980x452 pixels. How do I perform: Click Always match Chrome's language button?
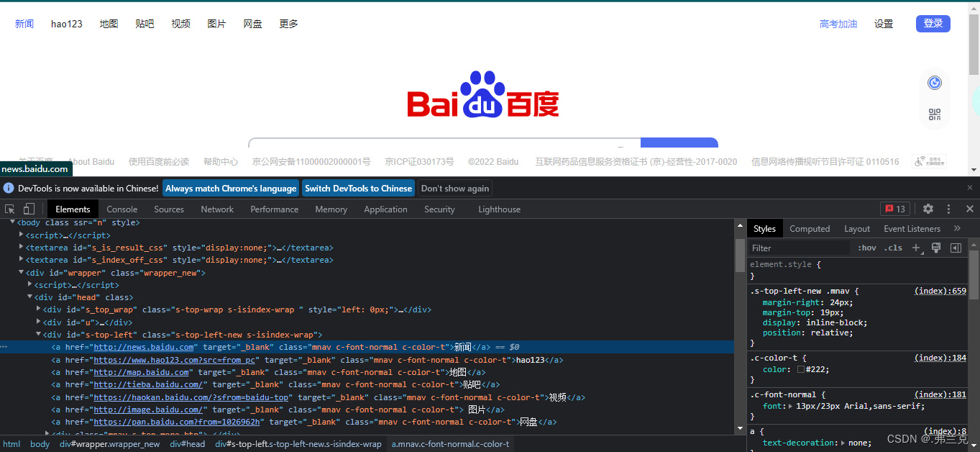(231, 188)
